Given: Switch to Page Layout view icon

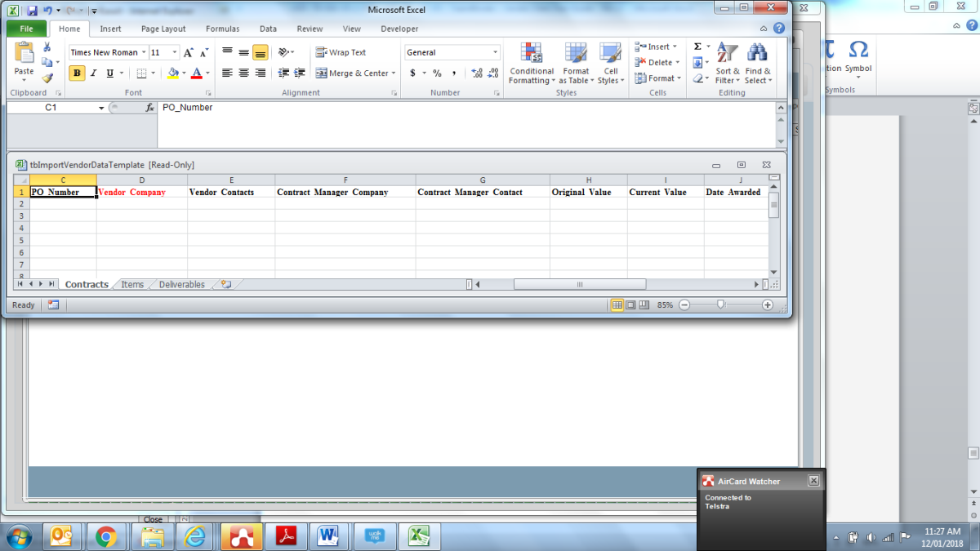Looking at the screenshot, I should point(630,304).
